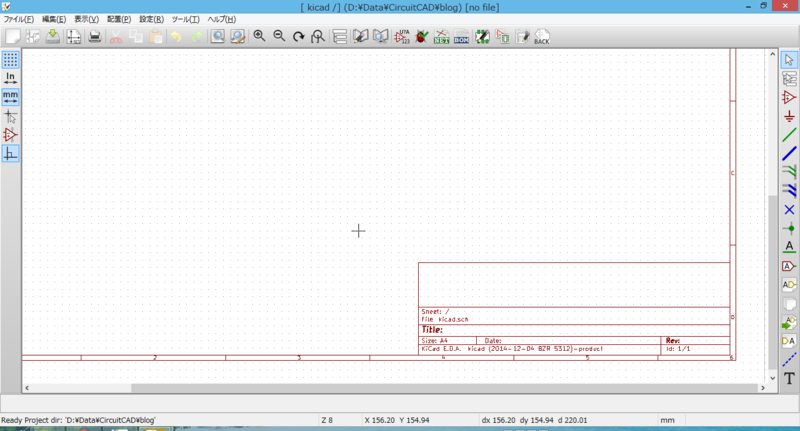800x431 pixels.
Task: Click the Find item magnifier icon
Action: pyautogui.click(x=218, y=36)
